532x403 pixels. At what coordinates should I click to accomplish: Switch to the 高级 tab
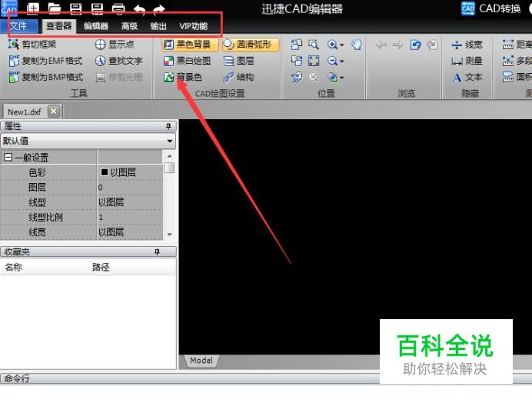[129, 26]
